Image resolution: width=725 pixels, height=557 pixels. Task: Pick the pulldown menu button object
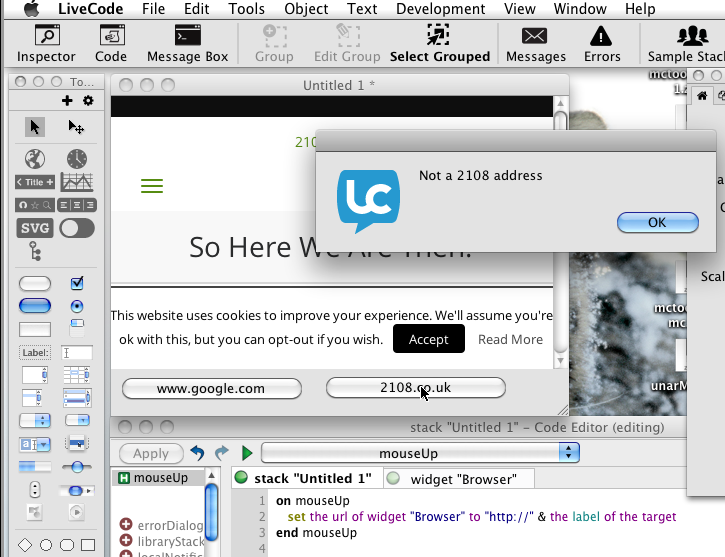(77, 420)
